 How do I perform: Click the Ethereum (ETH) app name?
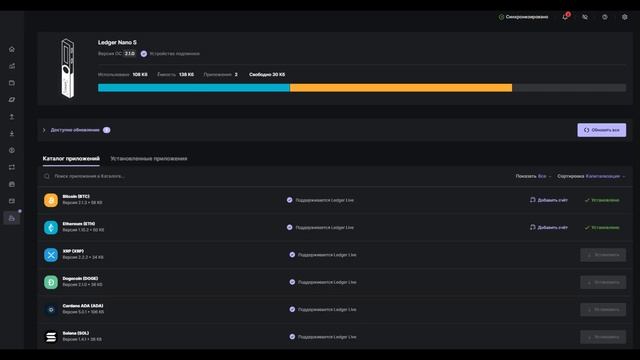coord(79,224)
